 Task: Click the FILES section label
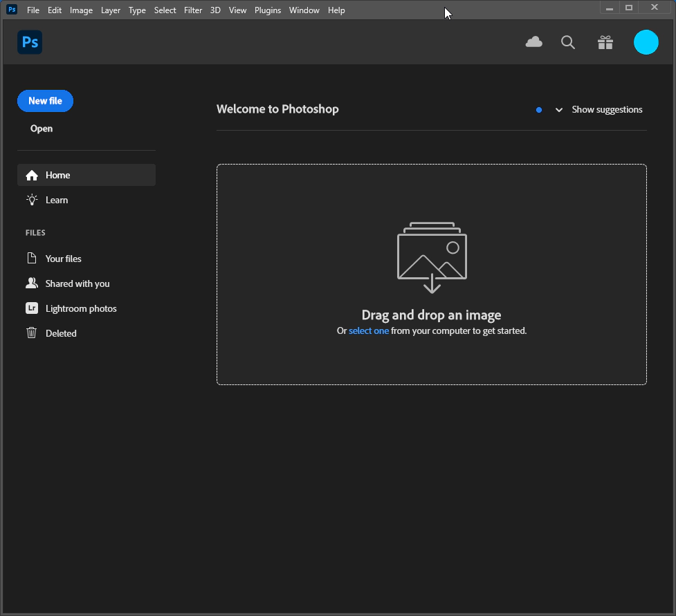coord(35,232)
